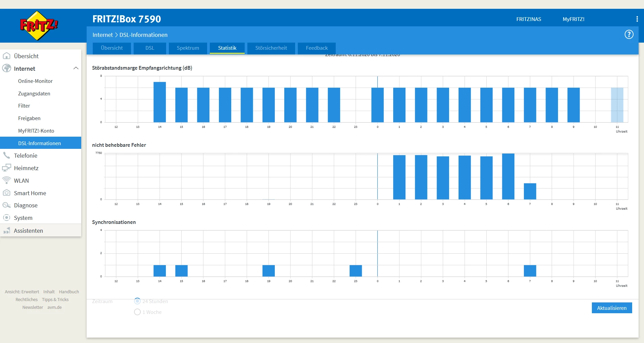Click the FRITZ!Box 7590 title
Image resolution: width=644 pixels, height=343 pixels.
pyautogui.click(x=127, y=19)
